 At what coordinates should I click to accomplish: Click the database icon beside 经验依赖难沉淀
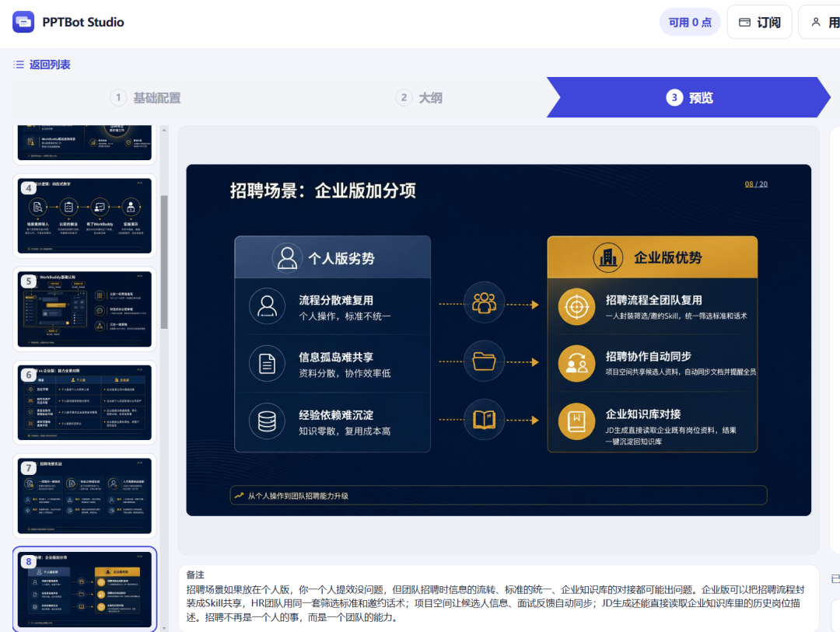pyautogui.click(x=267, y=421)
